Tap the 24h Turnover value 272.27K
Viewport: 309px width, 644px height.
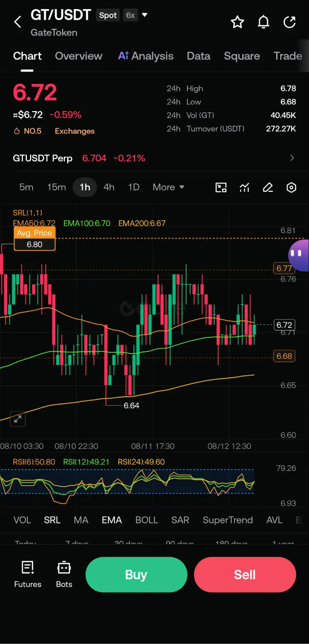coord(281,129)
